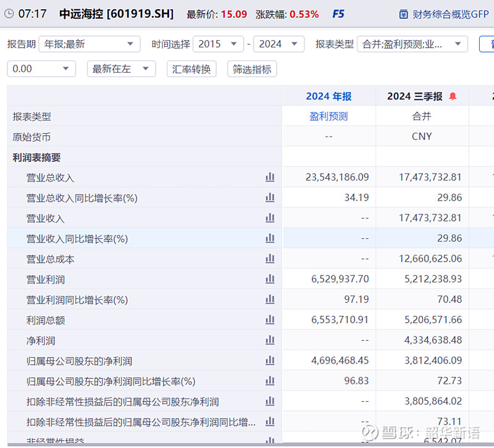Open chart icon for 扣除非经常性损益后…同比增 row

click(x=270, y=421)
